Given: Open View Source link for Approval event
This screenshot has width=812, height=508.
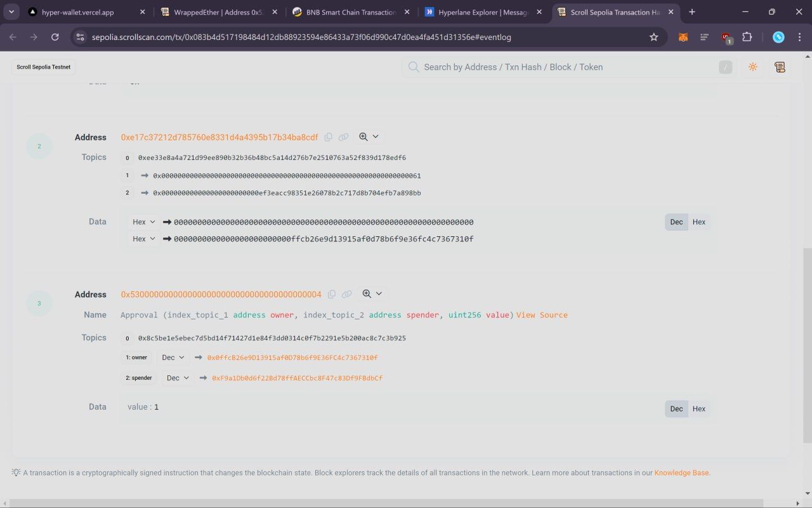Looking at the screenshot, I should pos(542,315).
